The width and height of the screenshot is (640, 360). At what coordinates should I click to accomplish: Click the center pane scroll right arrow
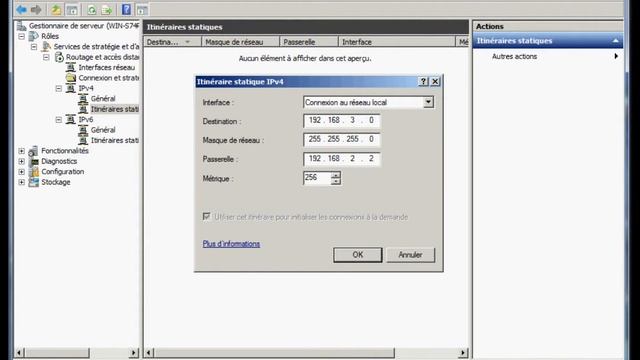(462, 352)
